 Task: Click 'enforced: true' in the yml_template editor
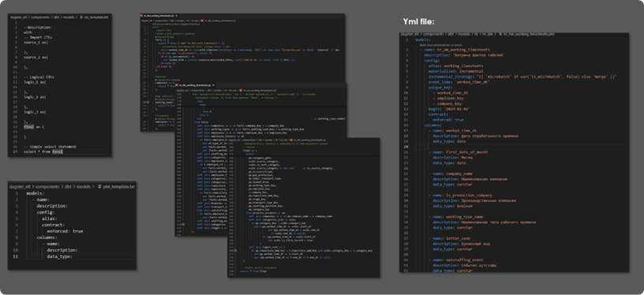pos(65,231)
